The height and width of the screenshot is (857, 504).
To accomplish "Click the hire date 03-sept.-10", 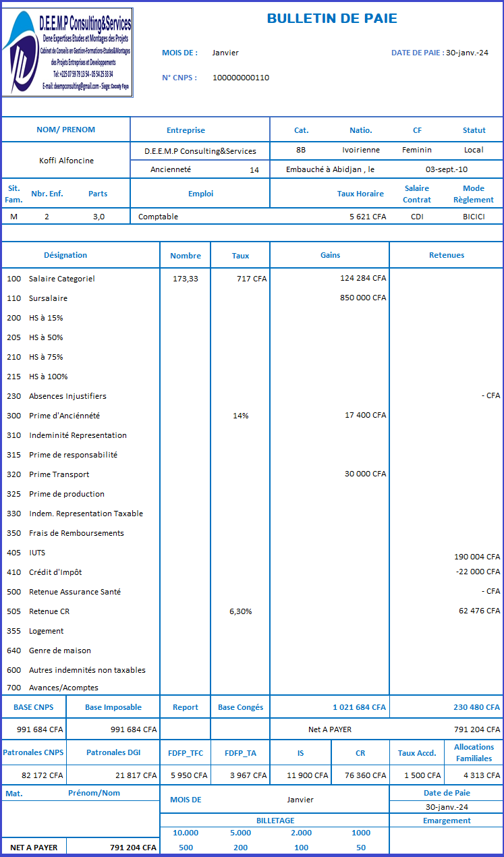I will (x=447, y=170).
